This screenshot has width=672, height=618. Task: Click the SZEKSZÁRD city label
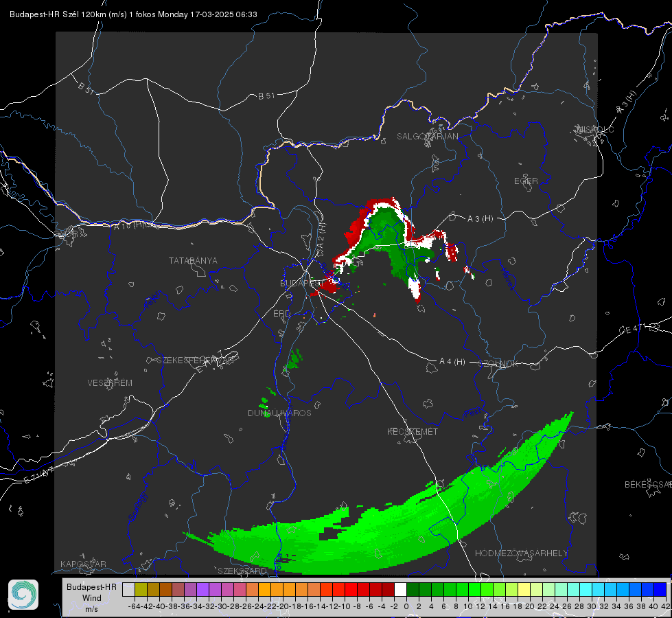click(242, 571)
